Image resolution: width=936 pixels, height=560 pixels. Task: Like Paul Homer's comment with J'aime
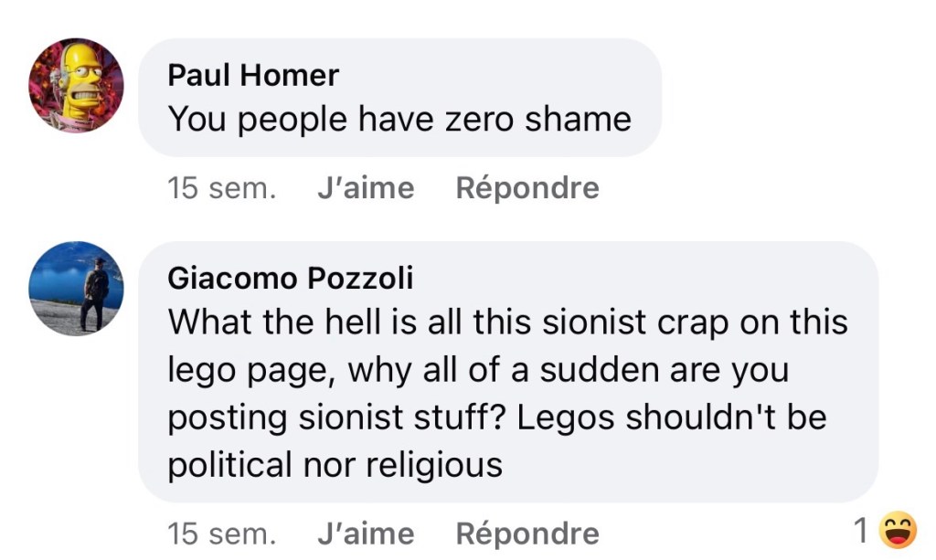click(365, 187)
